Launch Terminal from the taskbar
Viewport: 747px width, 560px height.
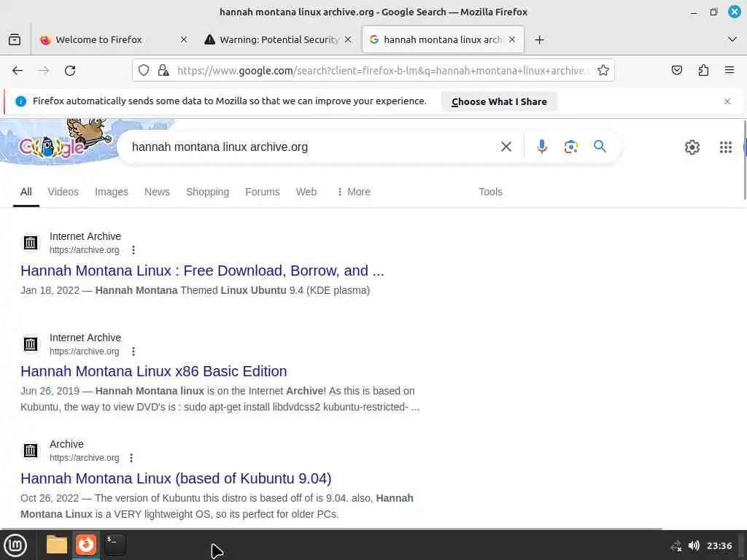pyautogui.click(x=115, y=545)
